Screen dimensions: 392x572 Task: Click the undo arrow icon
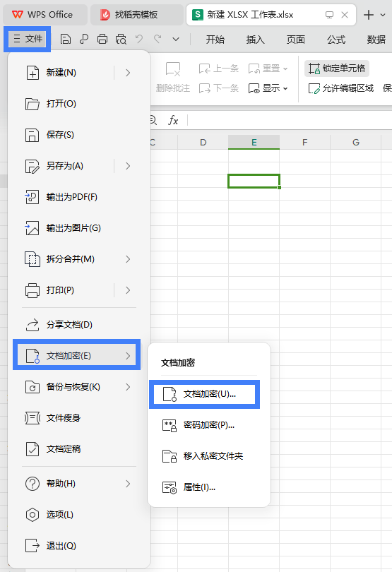(x=139, y=39)
